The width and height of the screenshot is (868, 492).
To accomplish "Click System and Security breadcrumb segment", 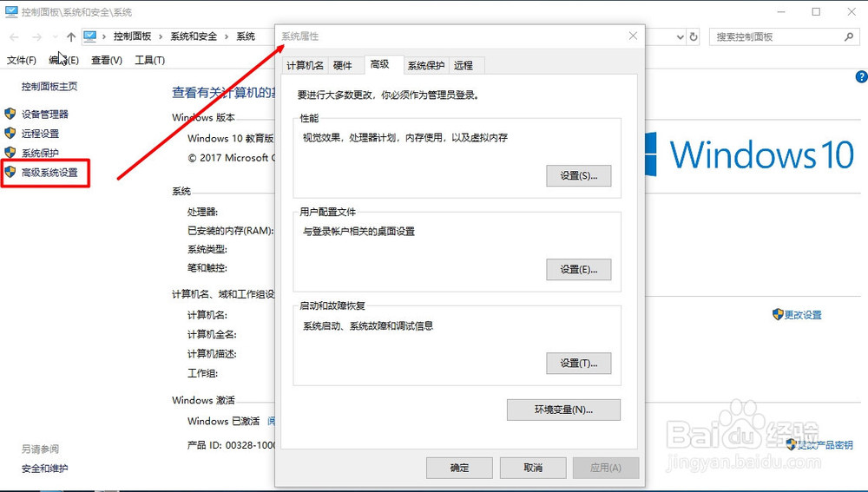I will pyautogui.click(x=194, y=36).
